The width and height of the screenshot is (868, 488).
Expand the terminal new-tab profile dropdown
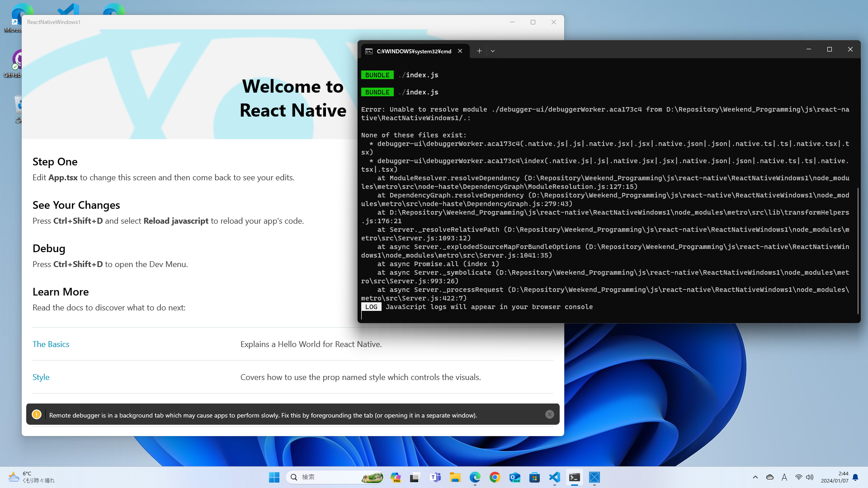pyautogui.click(x=493, y=51)
